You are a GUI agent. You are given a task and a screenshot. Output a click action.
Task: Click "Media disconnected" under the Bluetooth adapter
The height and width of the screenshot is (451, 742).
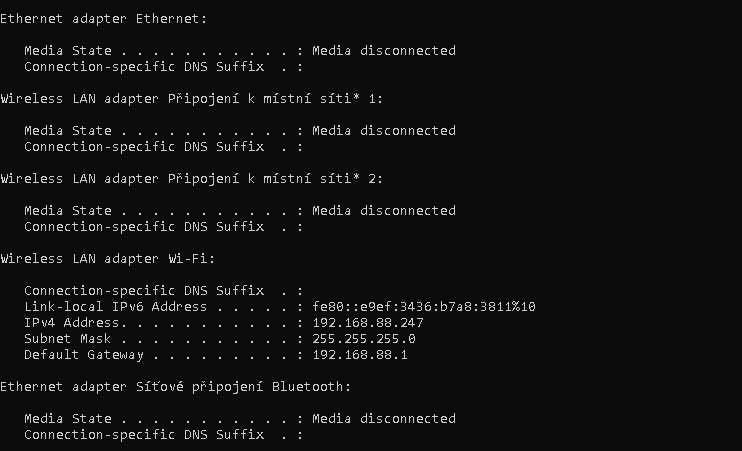(x=384, y=419)
